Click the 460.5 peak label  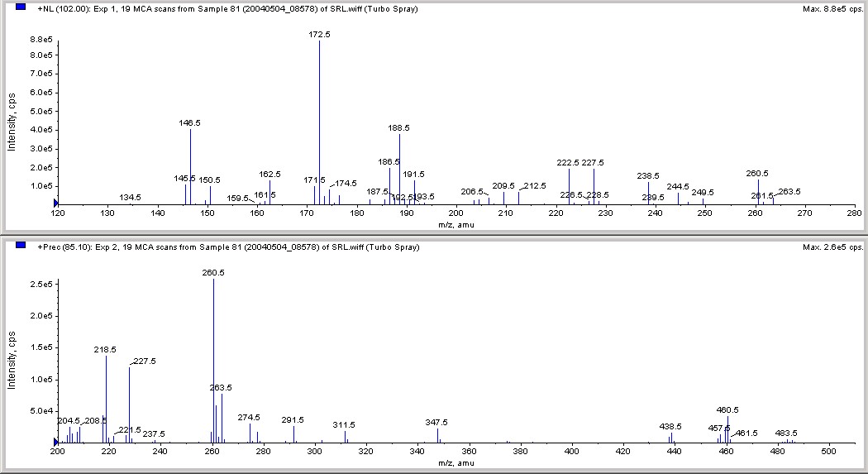727,410
